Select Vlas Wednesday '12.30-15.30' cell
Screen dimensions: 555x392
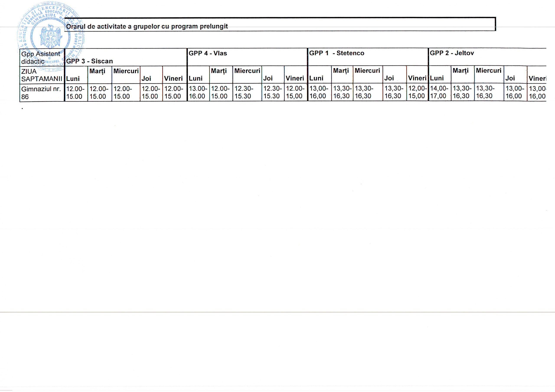click(x=244, y=92)
